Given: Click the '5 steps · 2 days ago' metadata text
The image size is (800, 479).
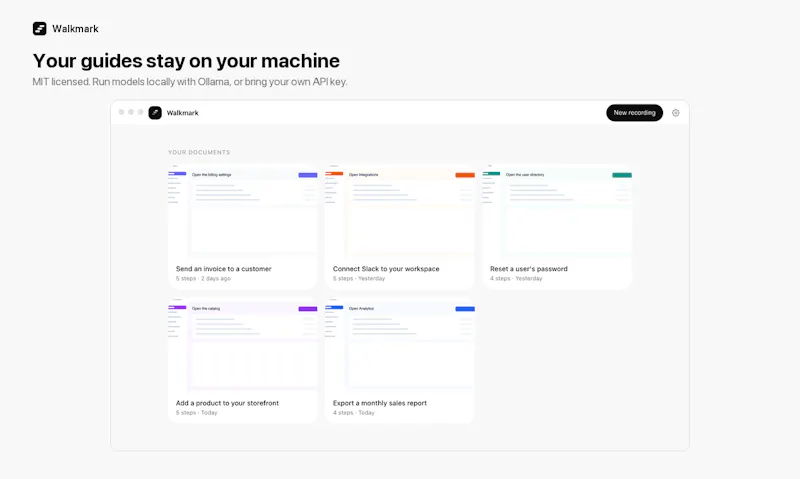Looking at the screenshot, I should coord(203,279).
